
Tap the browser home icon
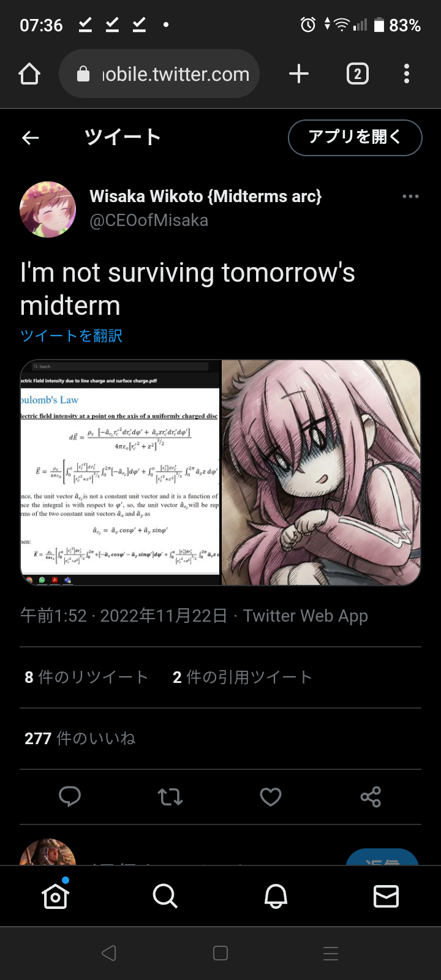[29, 74]
